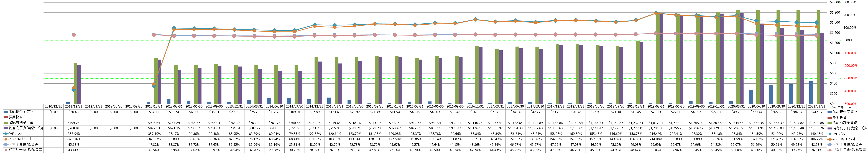
Task: Click the $1,000 axis label
Action: coord(835,53)
